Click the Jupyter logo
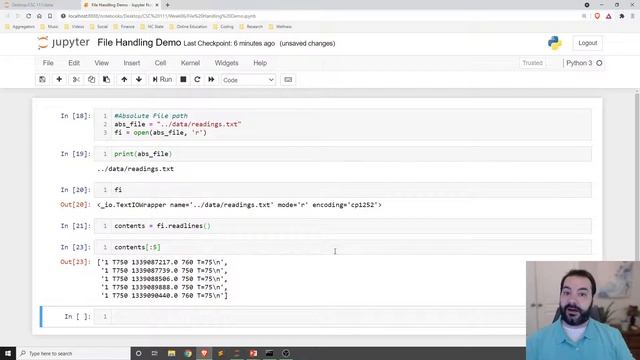The width and height of the screenshot is (640, 360). (63, 43)
